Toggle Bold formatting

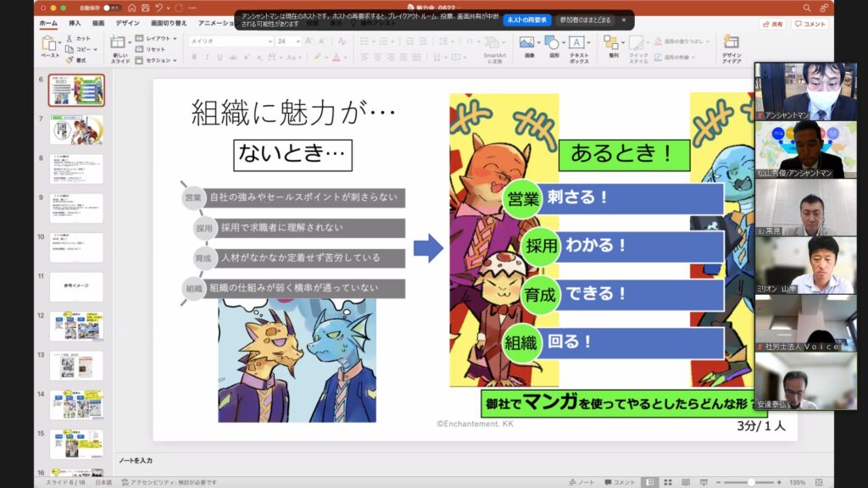[194, 57]
